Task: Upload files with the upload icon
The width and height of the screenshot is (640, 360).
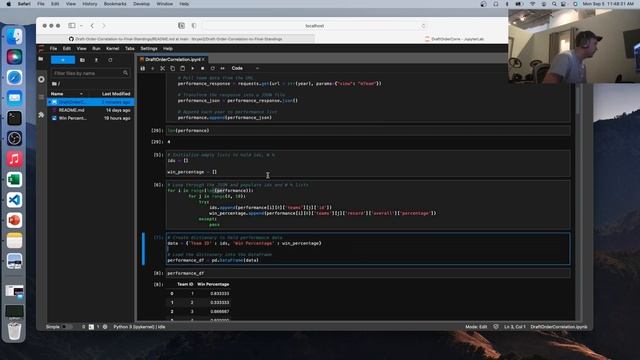Action: pos(96,60)
